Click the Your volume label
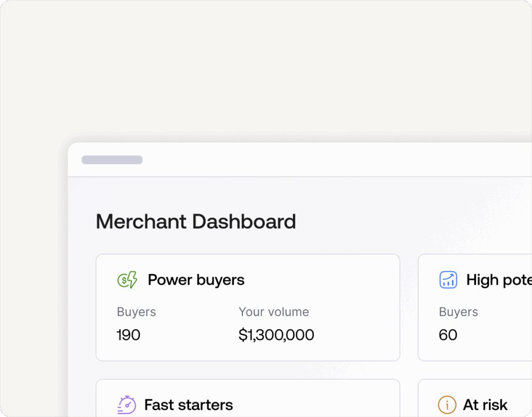Image resolution: width=532 pixels, height=417 pixels. pyautogui.click(x=274, y=312)
